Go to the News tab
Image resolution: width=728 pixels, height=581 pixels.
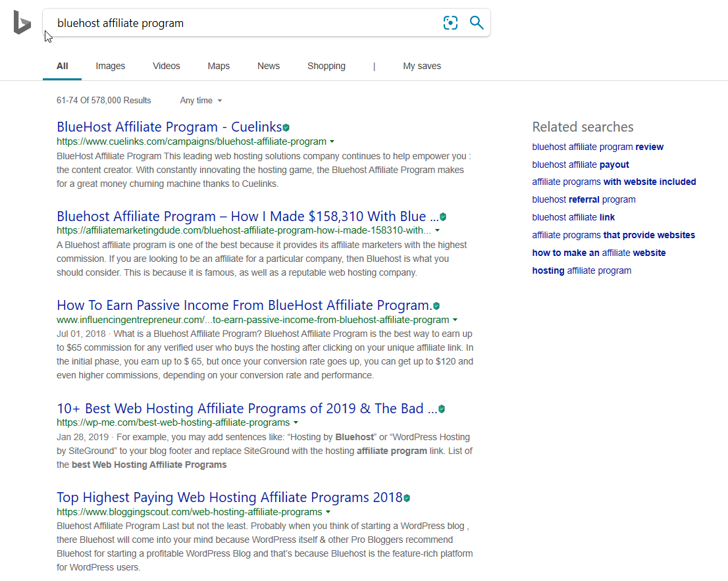click(x=269, y=66)
